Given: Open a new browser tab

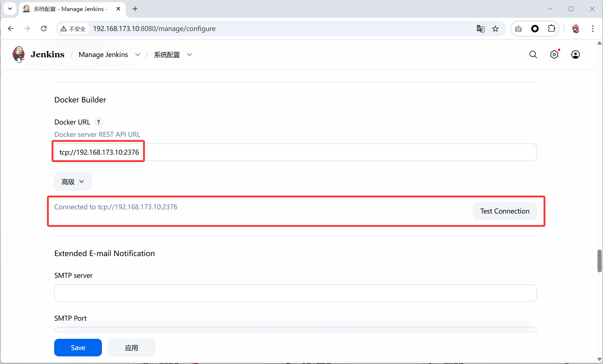Looking at the screenshot, I should [135, 9].
